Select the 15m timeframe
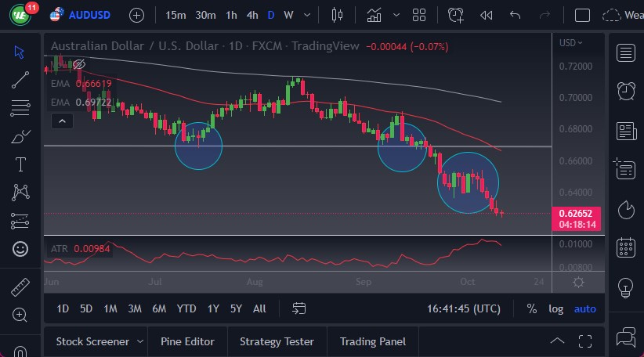Image resolution: width=644 pixels, height=357 pixels. click(175, 16)
